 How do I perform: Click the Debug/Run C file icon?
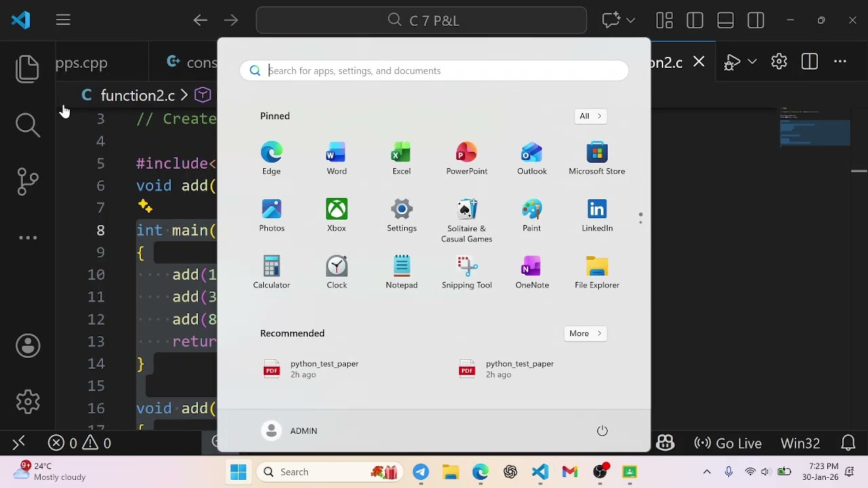pyautogui.click(x=732, y=62)
